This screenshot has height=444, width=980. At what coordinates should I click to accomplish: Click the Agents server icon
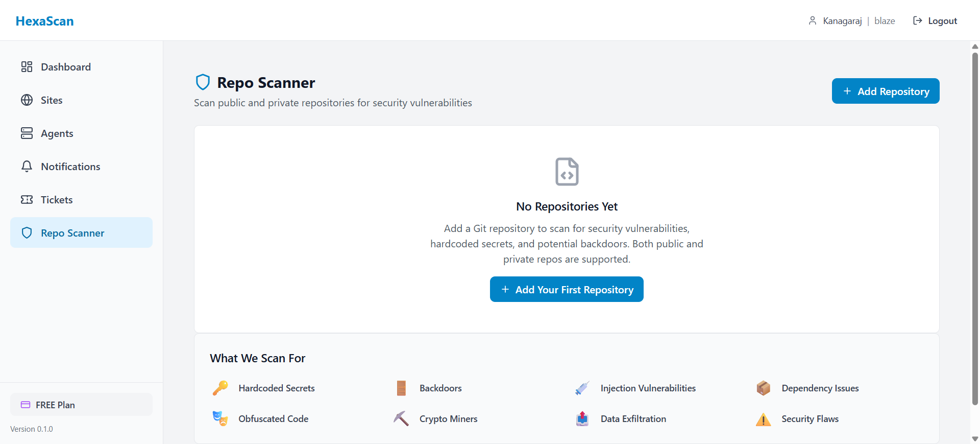(x=27, y=133)
